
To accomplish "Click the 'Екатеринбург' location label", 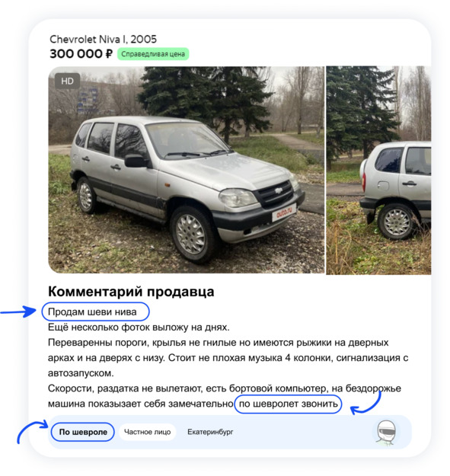I will click(x=210, y=432).
